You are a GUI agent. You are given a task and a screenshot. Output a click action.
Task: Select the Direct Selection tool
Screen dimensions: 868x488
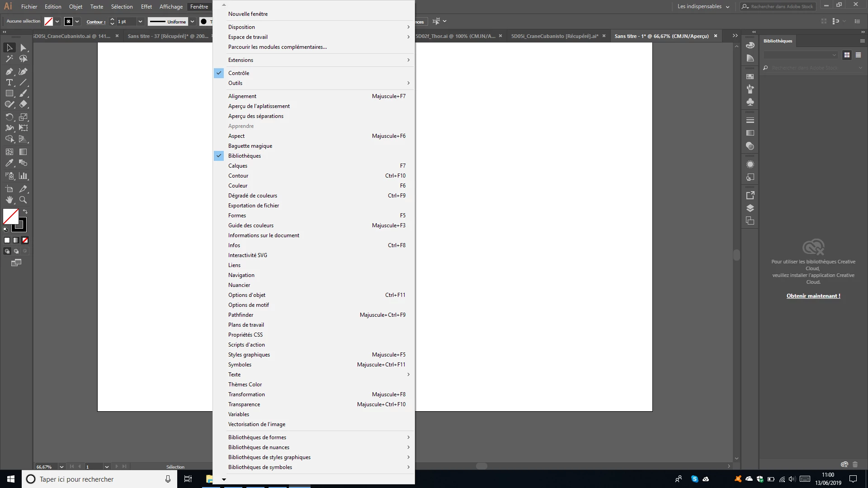[x=23, y=48]
